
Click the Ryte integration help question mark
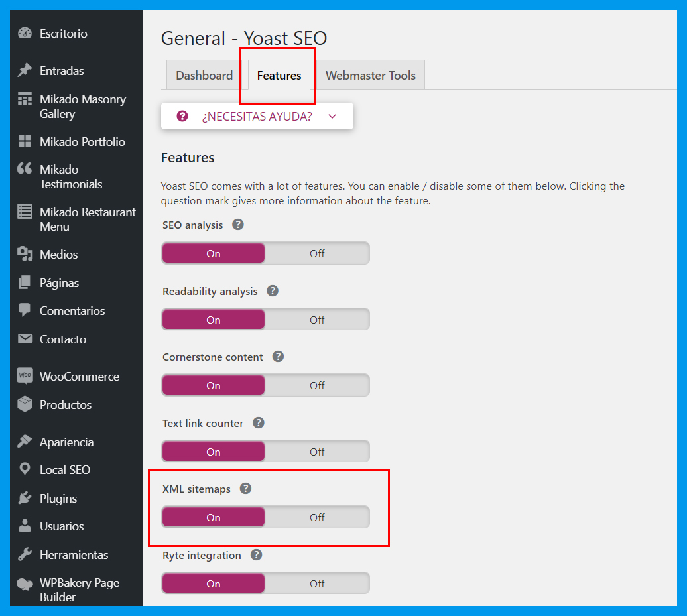(257, 555)
